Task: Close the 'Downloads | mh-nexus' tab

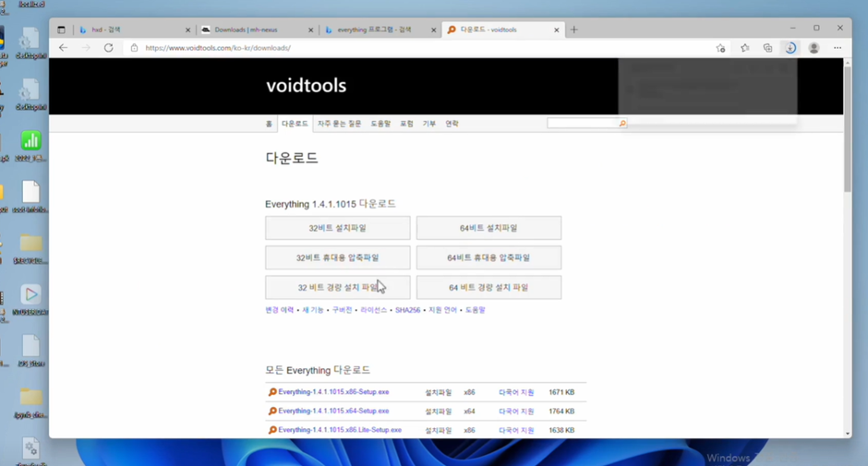Action: 310,30
